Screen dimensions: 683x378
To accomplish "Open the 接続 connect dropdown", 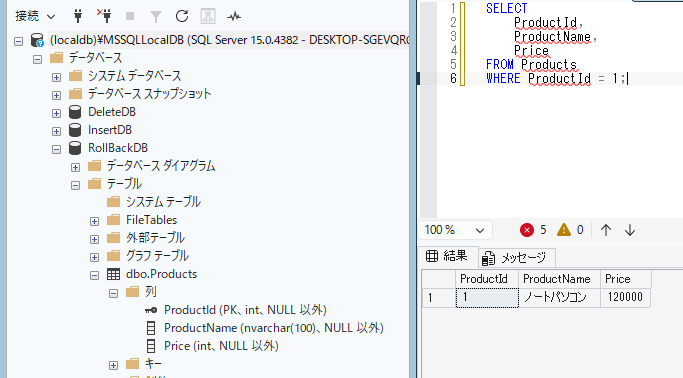I will pos(35,17).
